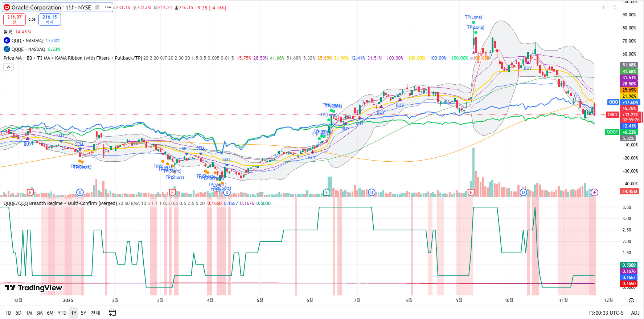The height and width of the screenshot is (319, 644).
Task: Click the gray 51.68% axis label
Action: click(629, 65)
